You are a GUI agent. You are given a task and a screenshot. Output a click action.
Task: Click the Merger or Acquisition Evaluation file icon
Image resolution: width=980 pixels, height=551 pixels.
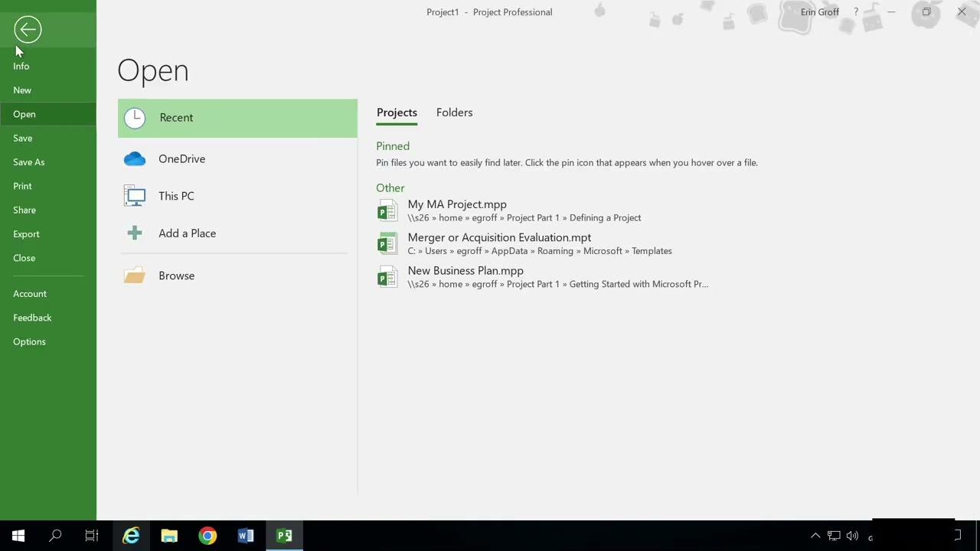(x=387, y=243)
